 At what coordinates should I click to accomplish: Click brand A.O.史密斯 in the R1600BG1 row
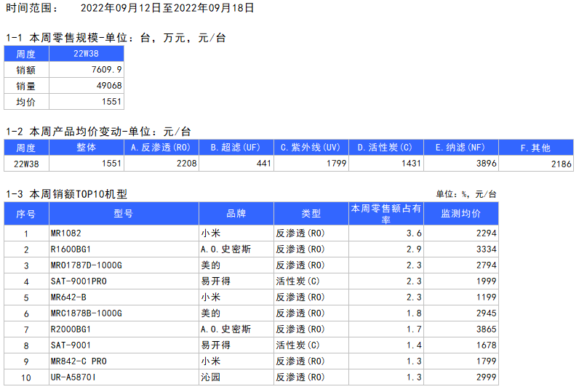tap(225, 249)
